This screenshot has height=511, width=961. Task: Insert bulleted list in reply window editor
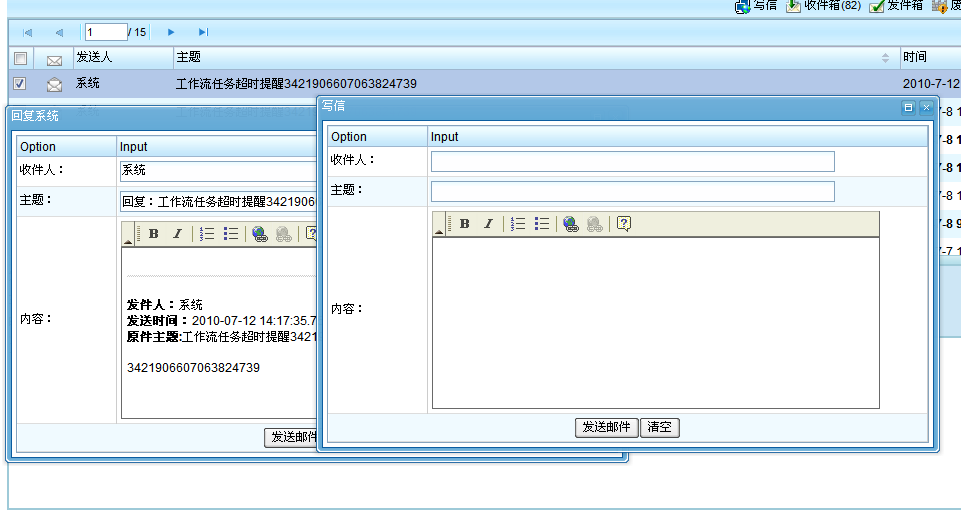click(x=230, y=234)
